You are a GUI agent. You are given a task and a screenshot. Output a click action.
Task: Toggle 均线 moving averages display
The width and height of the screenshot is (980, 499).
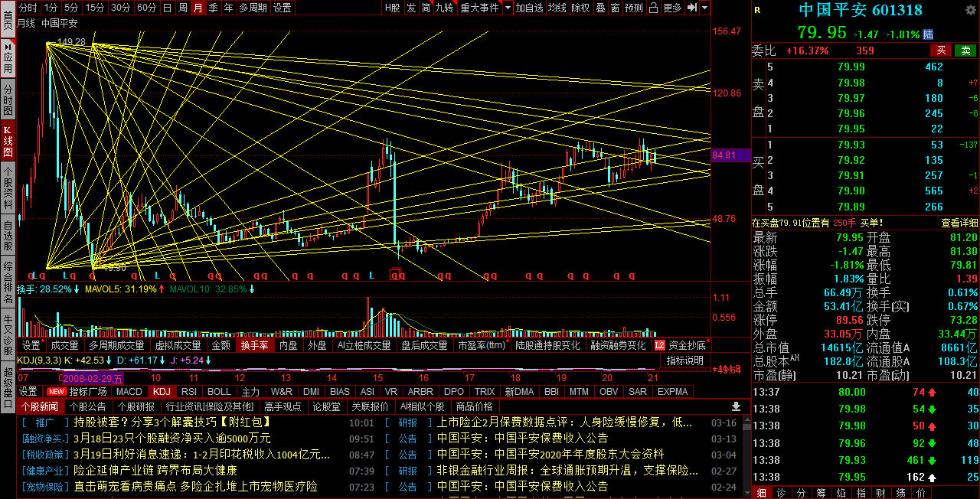557,8
